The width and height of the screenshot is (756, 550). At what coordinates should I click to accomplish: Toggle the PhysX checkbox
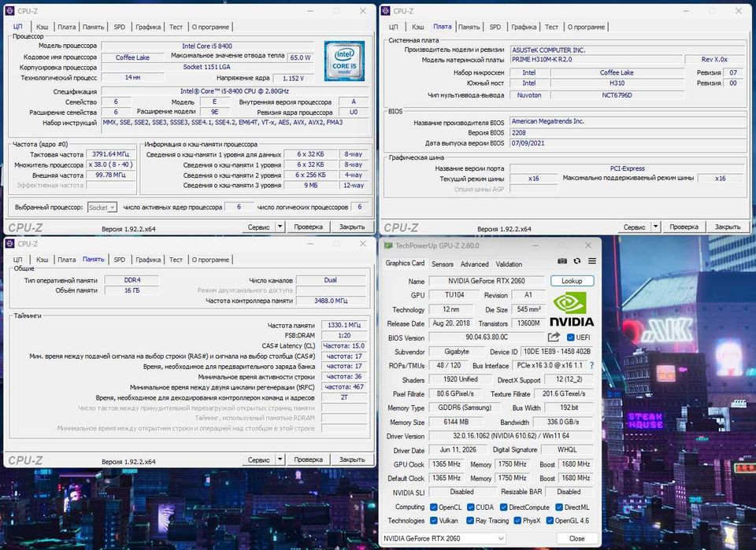tap(517, 521)
